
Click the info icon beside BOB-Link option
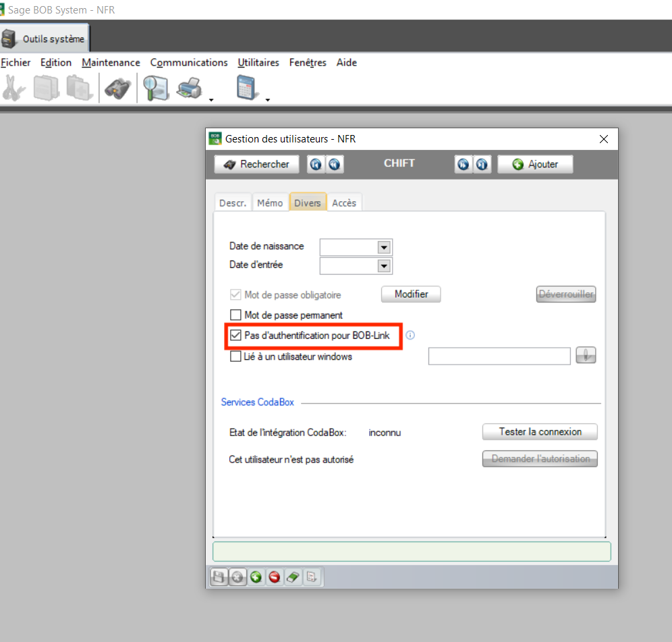pyautogui.click(x=410, y=335)
